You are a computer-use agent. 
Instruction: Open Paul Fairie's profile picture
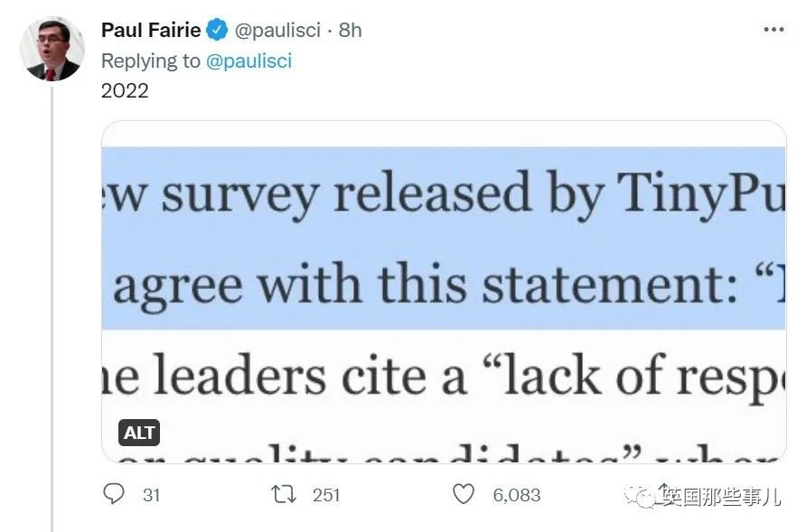click(52, 48)
